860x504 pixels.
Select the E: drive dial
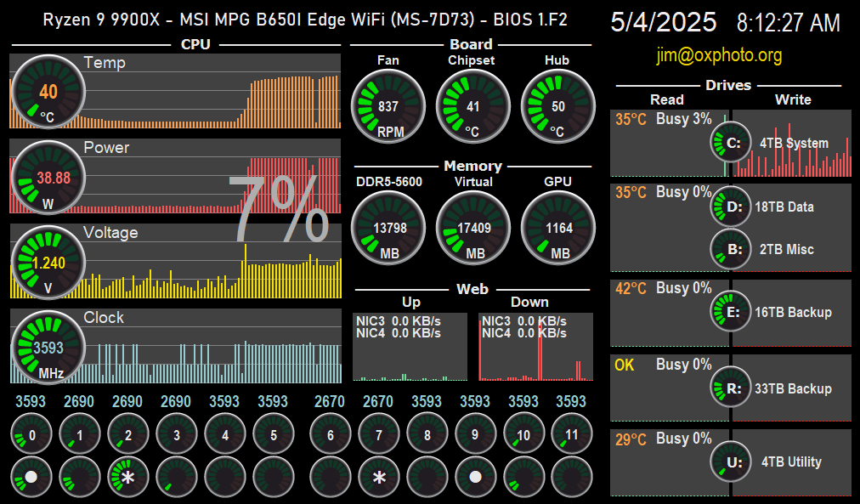(x=732, y=312)
